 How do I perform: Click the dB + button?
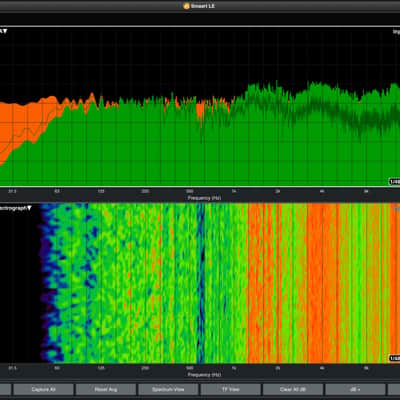[x=355, y=389]
